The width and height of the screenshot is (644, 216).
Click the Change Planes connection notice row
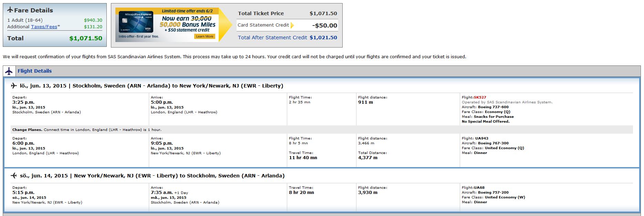[x=87, y=130]
